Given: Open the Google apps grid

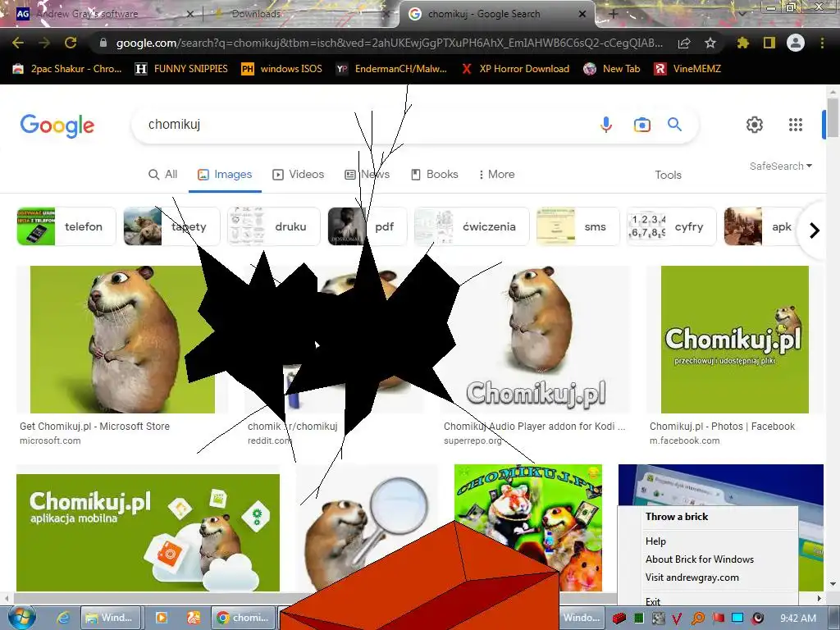Looking at the screenshot, I should click(796, 125).
